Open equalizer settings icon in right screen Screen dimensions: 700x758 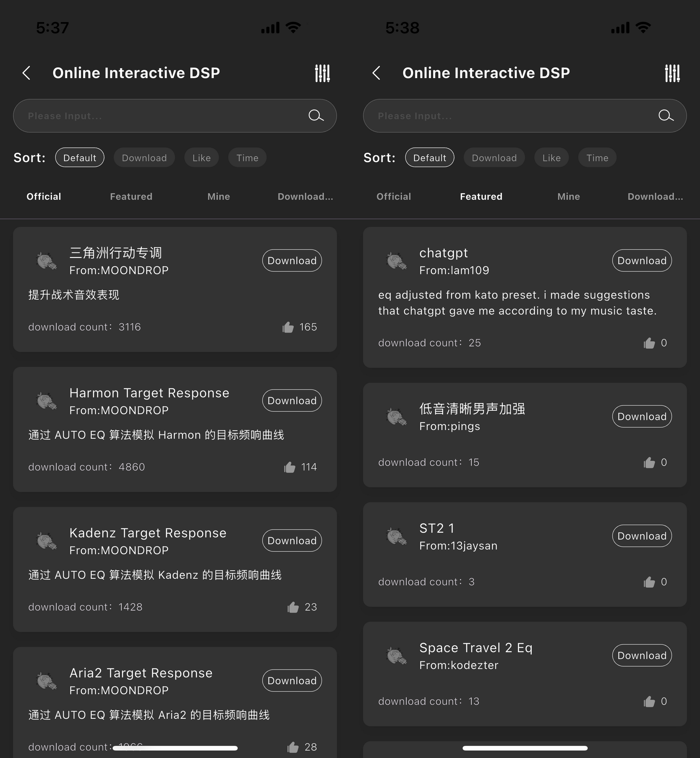tap(672, 73)
